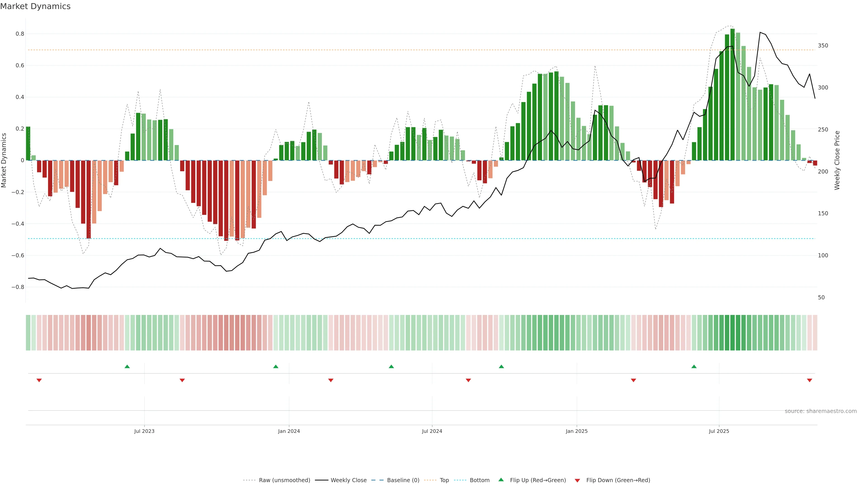Click the last red Flip Down marker at far right
Screen dimensions: 868x488
point(809,380)
